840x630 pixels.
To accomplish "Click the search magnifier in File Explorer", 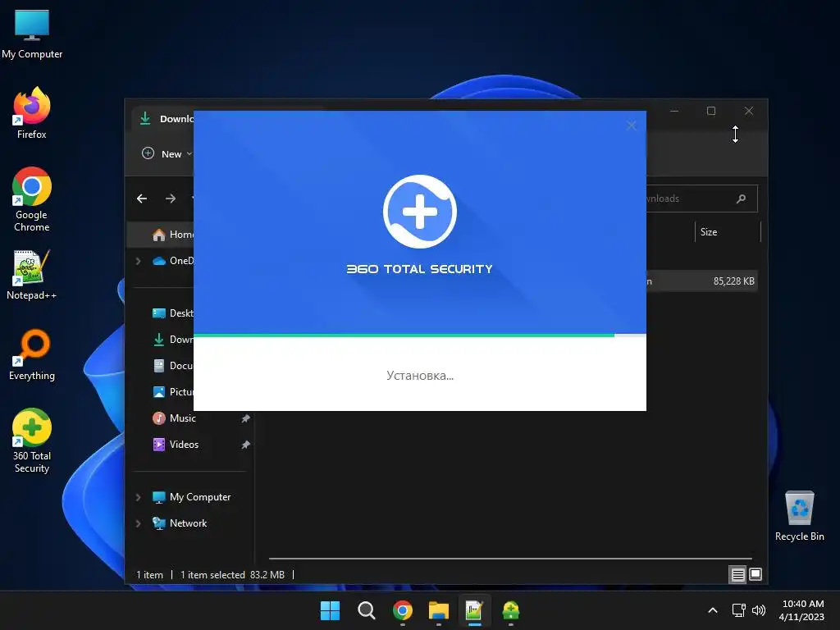I will click(x=741, y=199).
